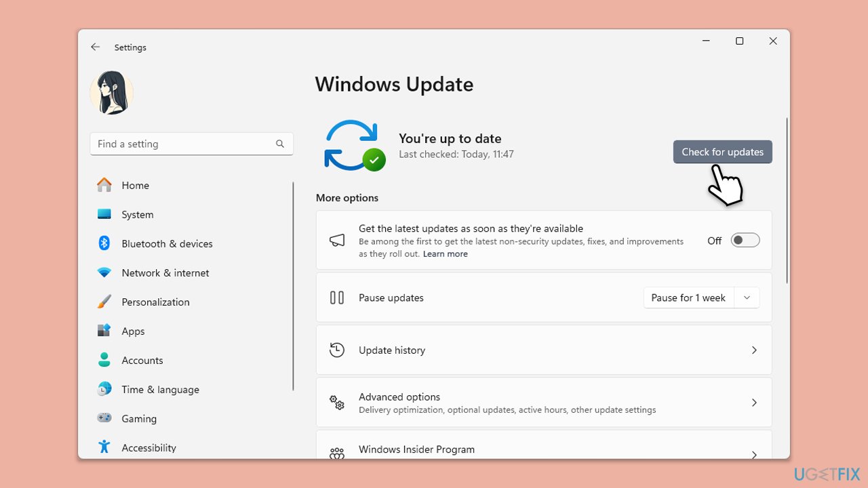Viewport: 868px width, 488px height.
Task: Click the Advanced options gears icon
Action: click(x=337, y=403)
